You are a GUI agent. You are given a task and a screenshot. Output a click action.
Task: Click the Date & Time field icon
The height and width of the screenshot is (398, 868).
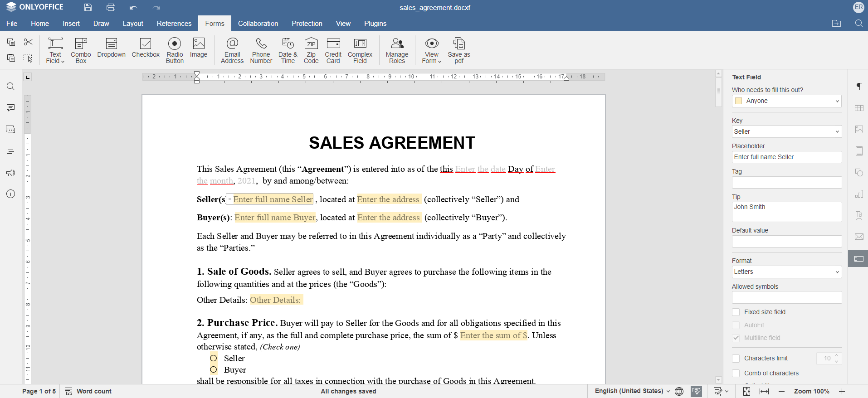point(288,50)
